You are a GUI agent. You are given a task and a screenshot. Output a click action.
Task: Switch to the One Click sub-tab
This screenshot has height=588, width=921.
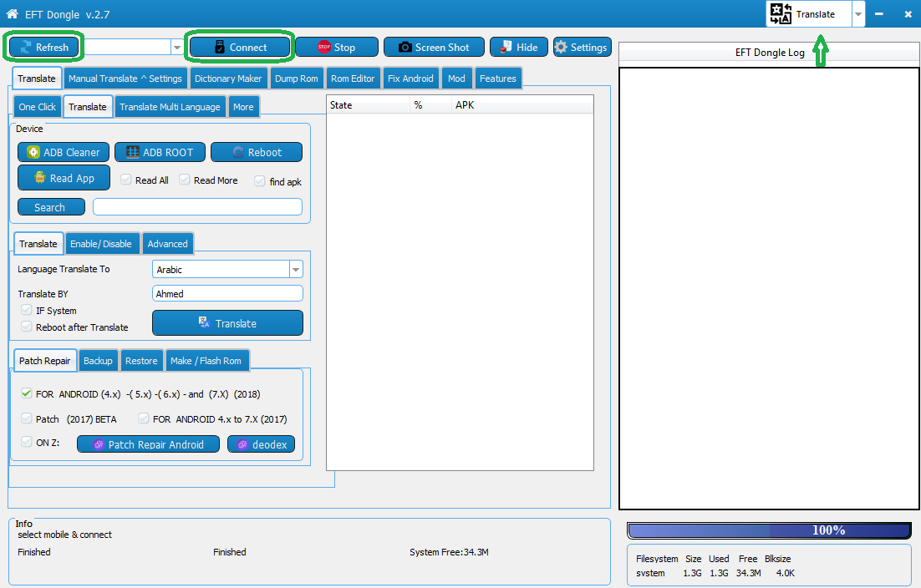coord(37,107)
